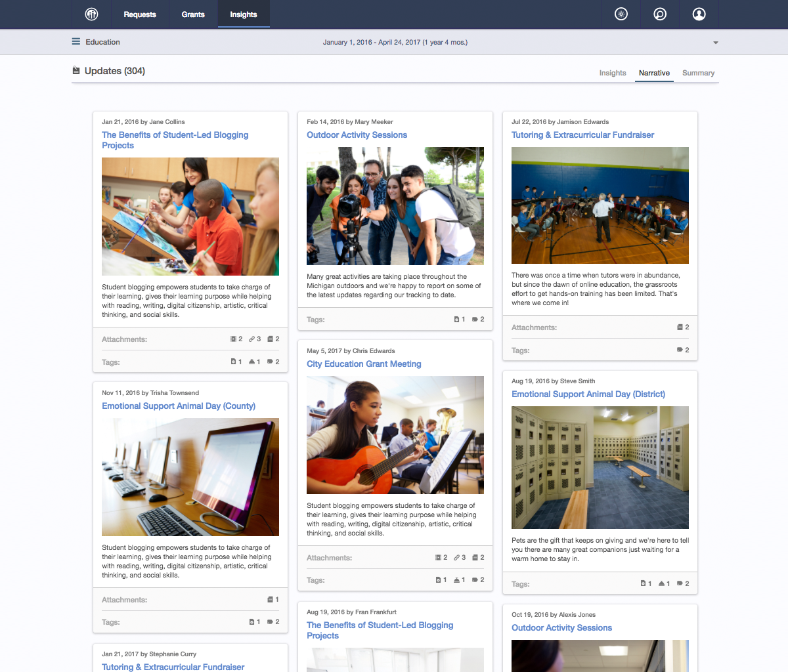
Task: Open the hamburger menu beside Education
Action: 76,42
